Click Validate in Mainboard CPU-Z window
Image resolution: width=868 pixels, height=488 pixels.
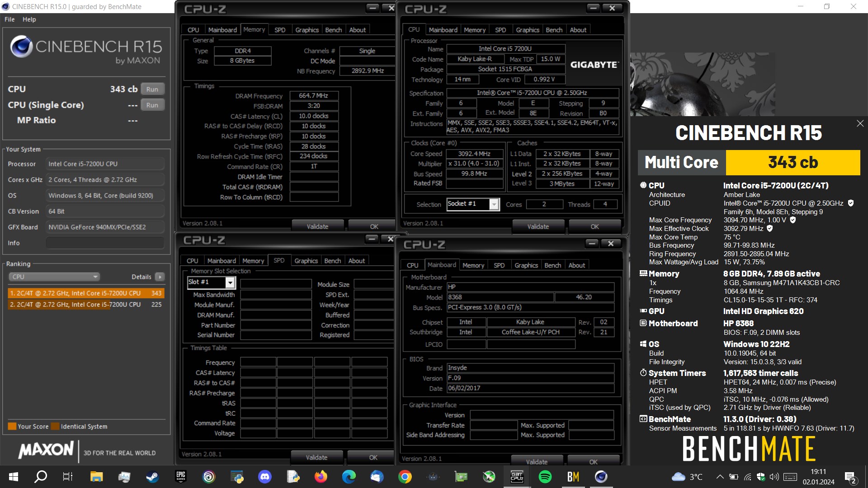tap(537, 462)
